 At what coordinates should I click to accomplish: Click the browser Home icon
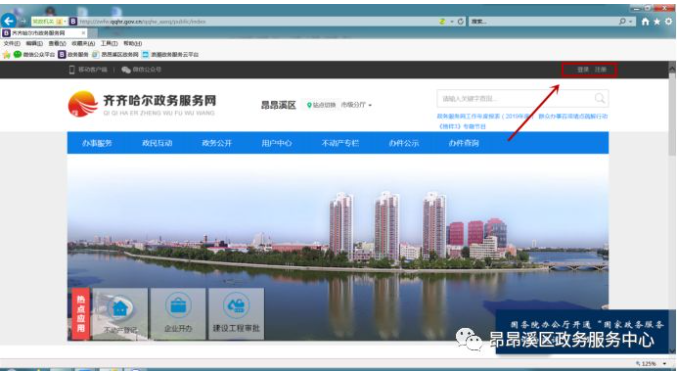click(x=645, y=21)
